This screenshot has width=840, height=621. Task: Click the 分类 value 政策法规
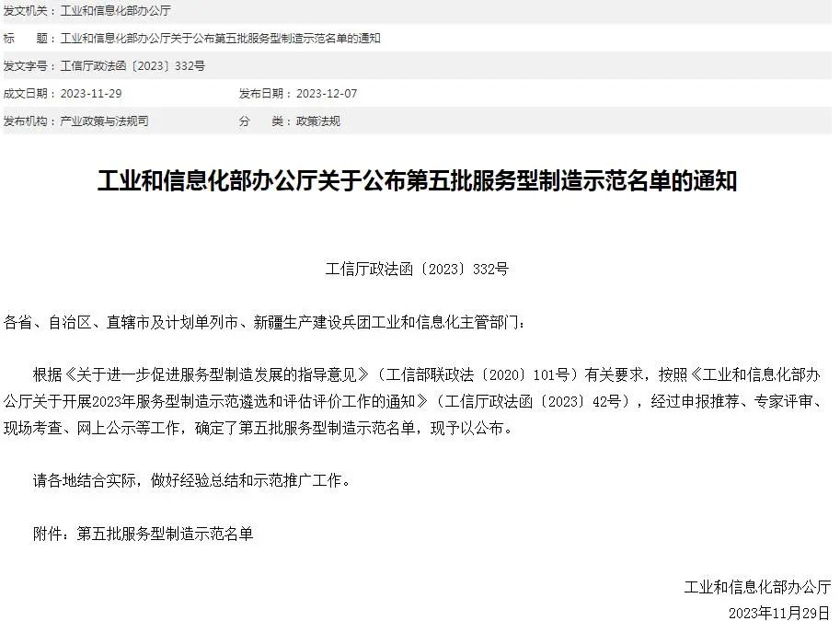[x=318, y=121]
